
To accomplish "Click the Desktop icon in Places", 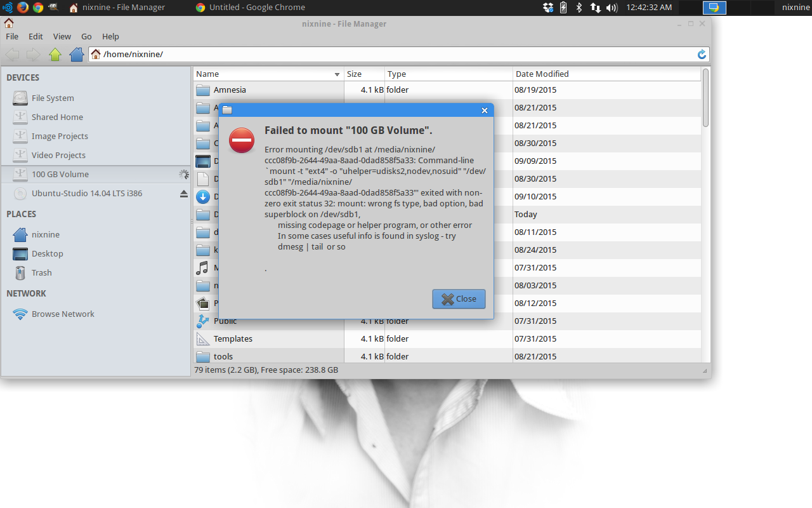I will coord(20,253).
